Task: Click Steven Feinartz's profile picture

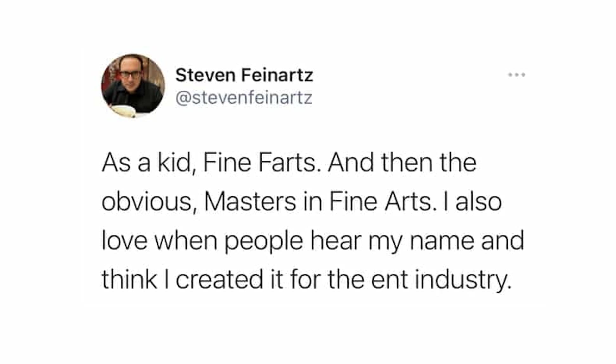Action: (133, 86)
